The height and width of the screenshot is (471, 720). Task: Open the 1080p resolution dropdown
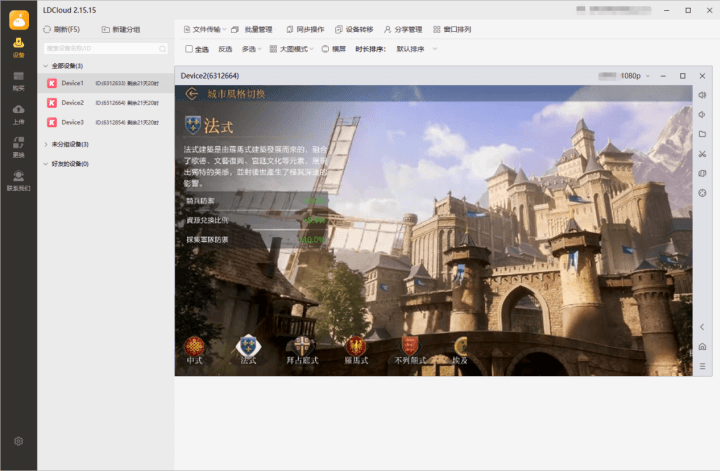click(x=635, y=76)
